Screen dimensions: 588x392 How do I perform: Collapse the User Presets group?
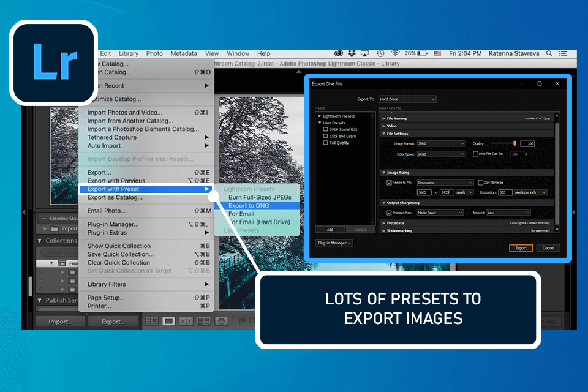tap(320, 123)
